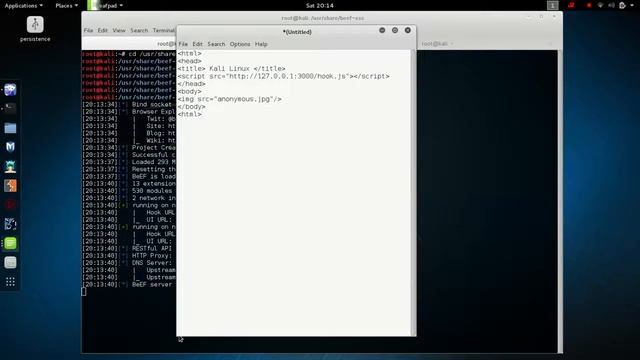Open the Leafpad app menu in top bar
The width and height of the screenshot is (640, 360).
105,5
